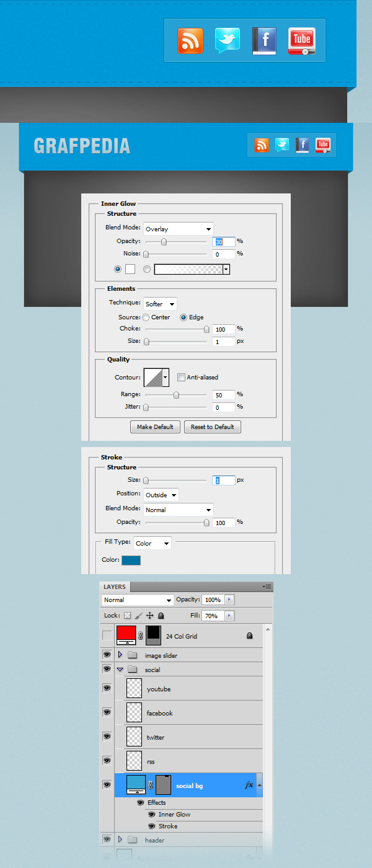The width and height of the screenshot is (372, 868).
Task: Click the Make Default button
Action: click(x=156, y=427)
